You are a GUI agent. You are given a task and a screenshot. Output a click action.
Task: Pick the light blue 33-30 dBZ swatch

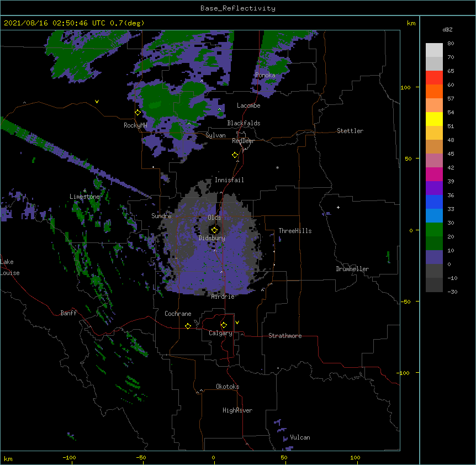[434, 216]
